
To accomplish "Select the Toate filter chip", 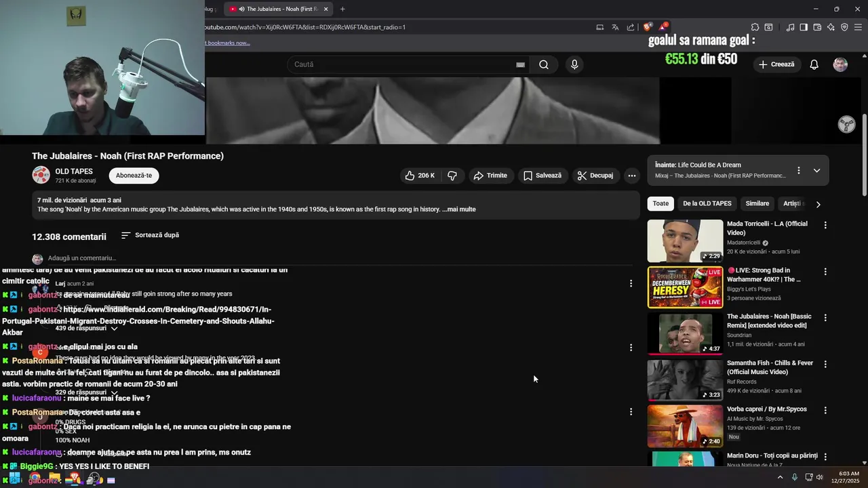I will pos(660,203).
